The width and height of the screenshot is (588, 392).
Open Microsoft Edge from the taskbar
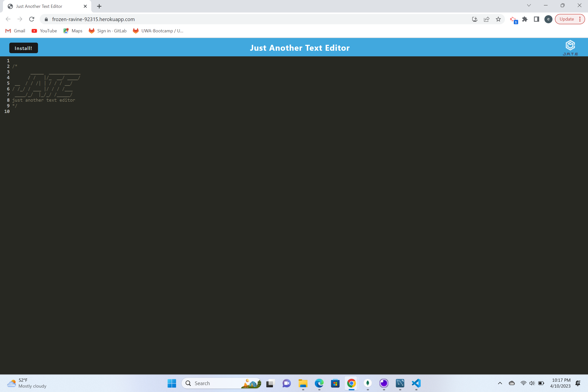click(x=319, y=383)
